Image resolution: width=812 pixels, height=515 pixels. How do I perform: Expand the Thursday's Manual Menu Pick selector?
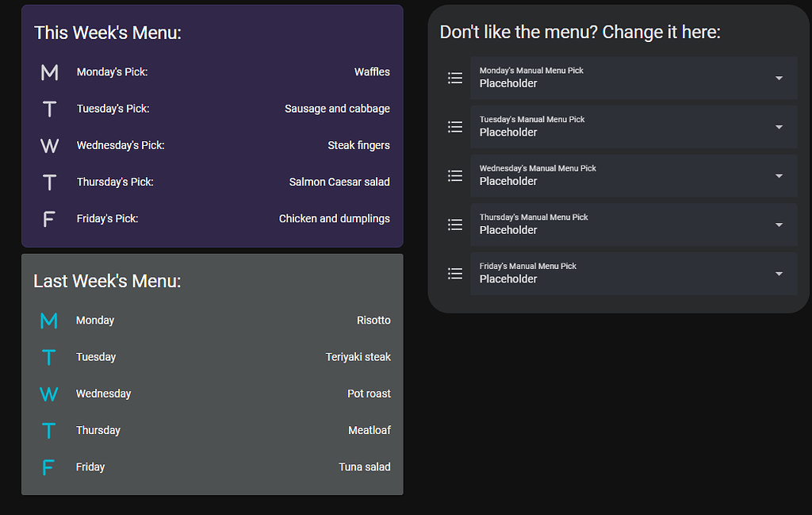[778, 225]
